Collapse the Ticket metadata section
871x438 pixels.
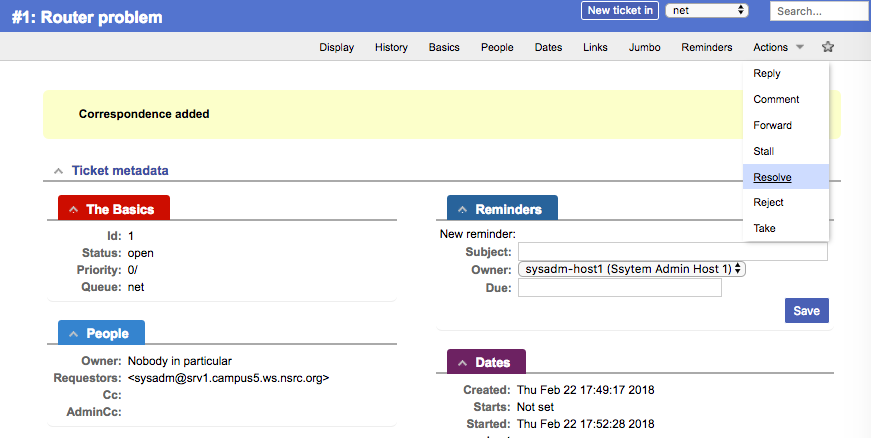(x=59, y=171)
